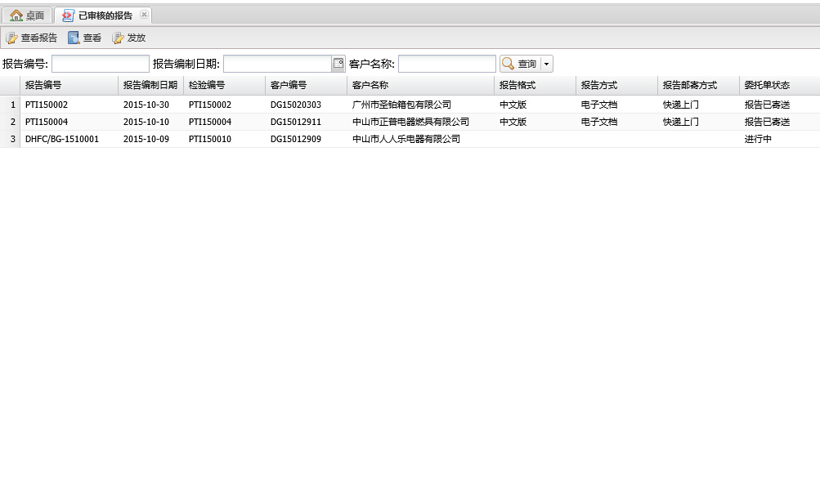Focus the 报告编号 input field
Screen dimensions: 820x504
pos(101,64)
